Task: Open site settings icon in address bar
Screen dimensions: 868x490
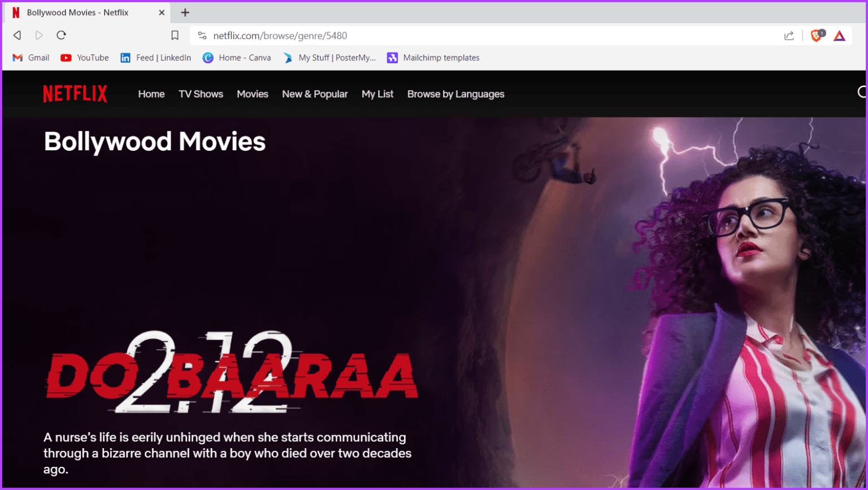Action: coord(202,36)
